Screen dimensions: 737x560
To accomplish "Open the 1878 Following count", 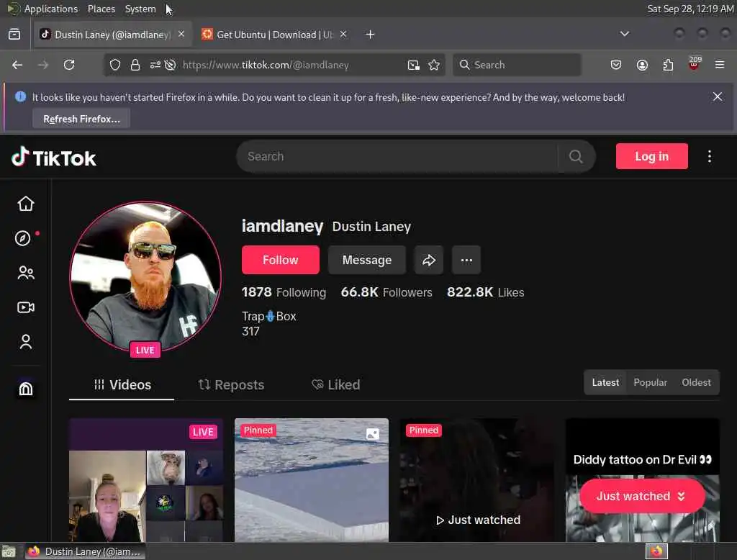I will (x=284, y=292).
